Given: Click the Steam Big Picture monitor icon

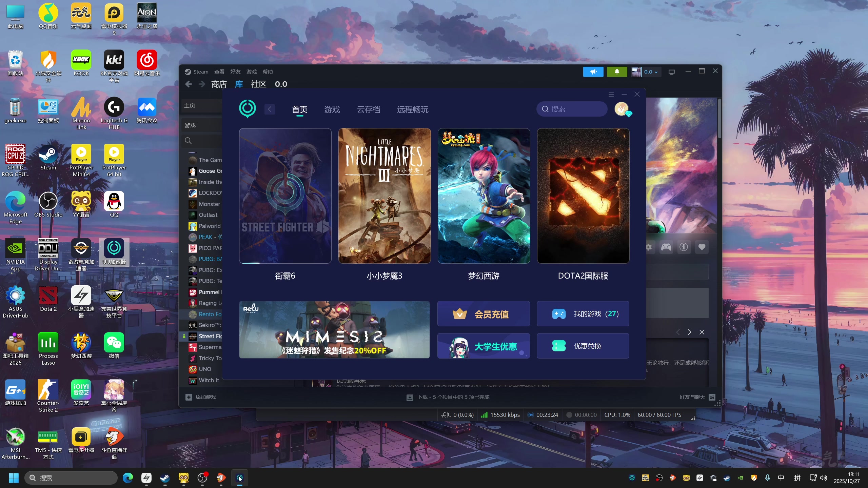Looking at the screenshot, I should pyautogui.click(x=671, y=72).
